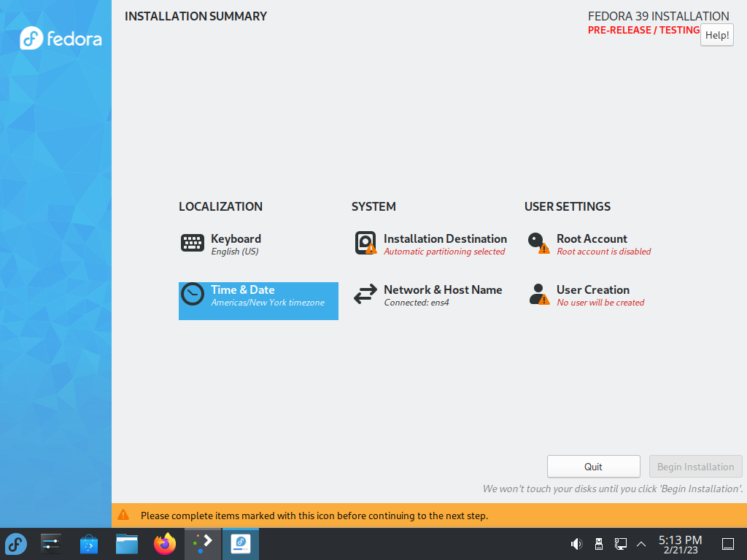747x560 pixels.
Task: Open the Dolphin file manager from the taskbar
Action: pos(127,544)
